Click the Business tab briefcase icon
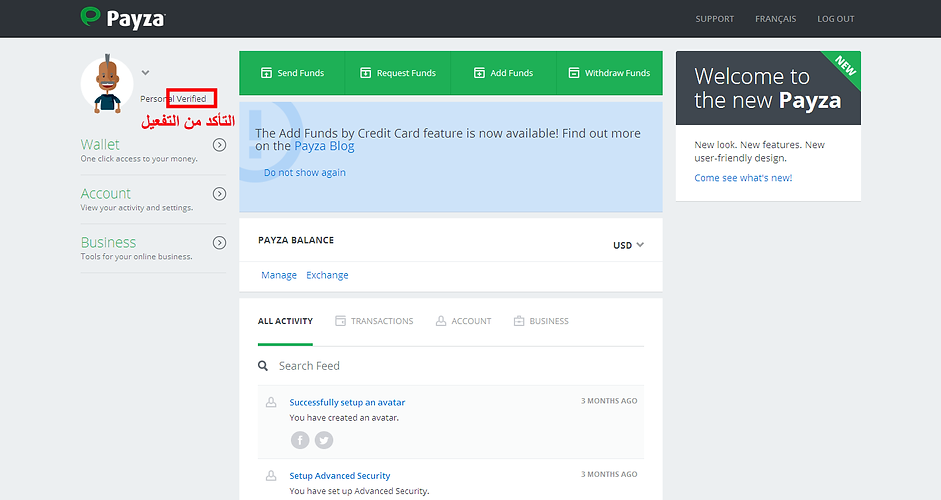 pos(519,321)
